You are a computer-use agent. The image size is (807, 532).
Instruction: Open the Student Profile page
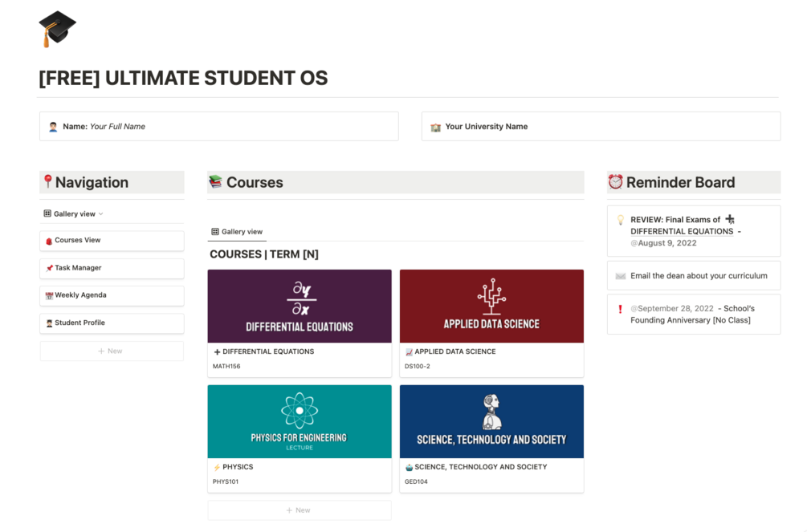pos(112,323)
